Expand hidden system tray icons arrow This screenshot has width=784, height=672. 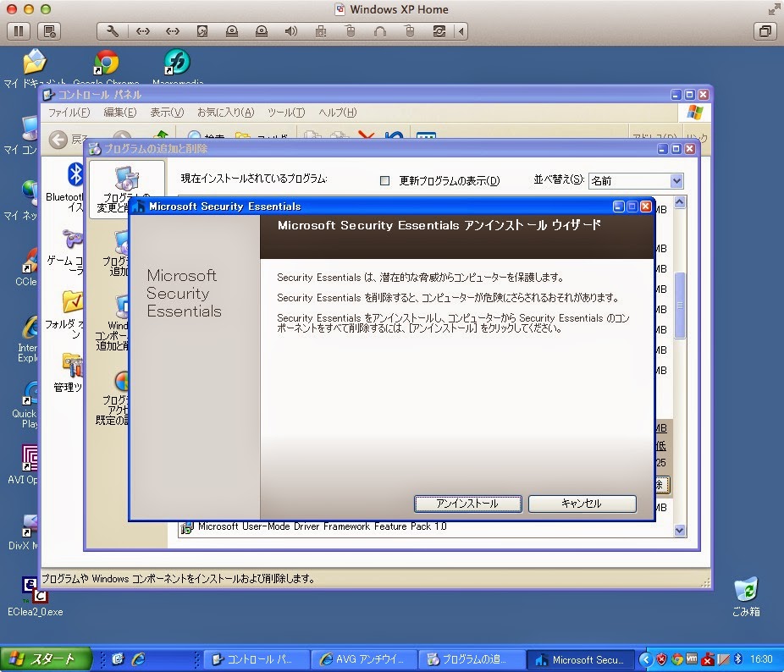click(646, 659)
